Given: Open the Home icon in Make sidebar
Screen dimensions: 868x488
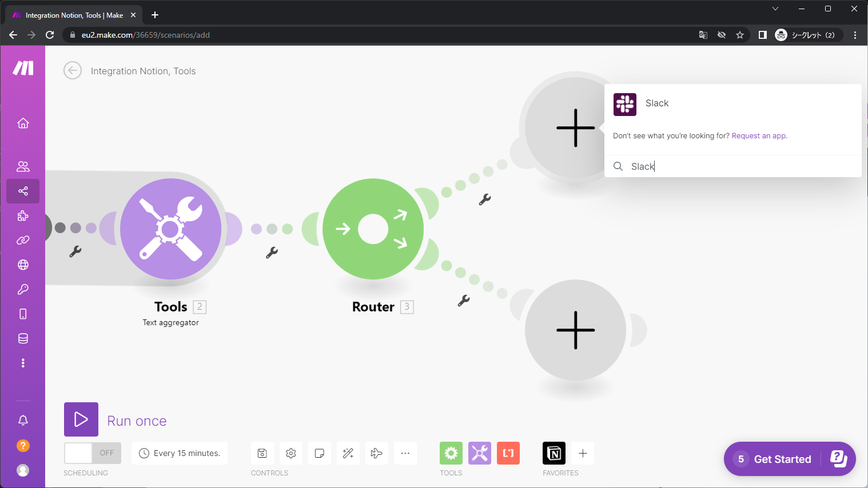Looking at the screenshot, I should pos(23,123).
